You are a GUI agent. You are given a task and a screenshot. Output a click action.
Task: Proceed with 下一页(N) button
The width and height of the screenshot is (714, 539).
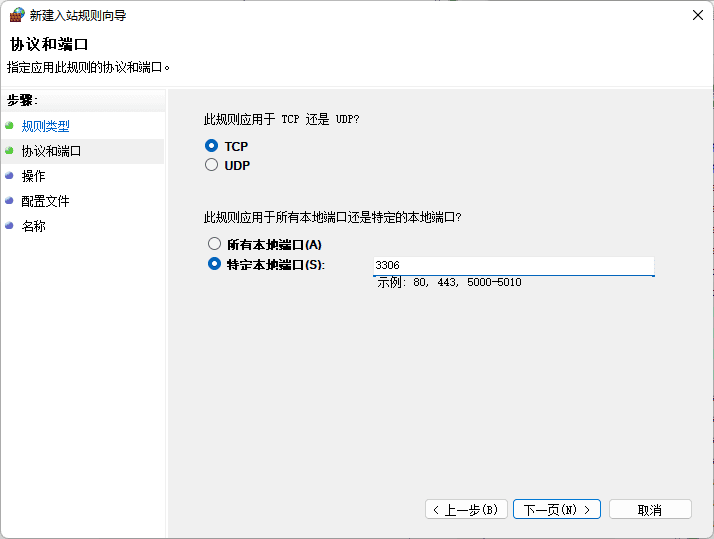pos(557,509)
